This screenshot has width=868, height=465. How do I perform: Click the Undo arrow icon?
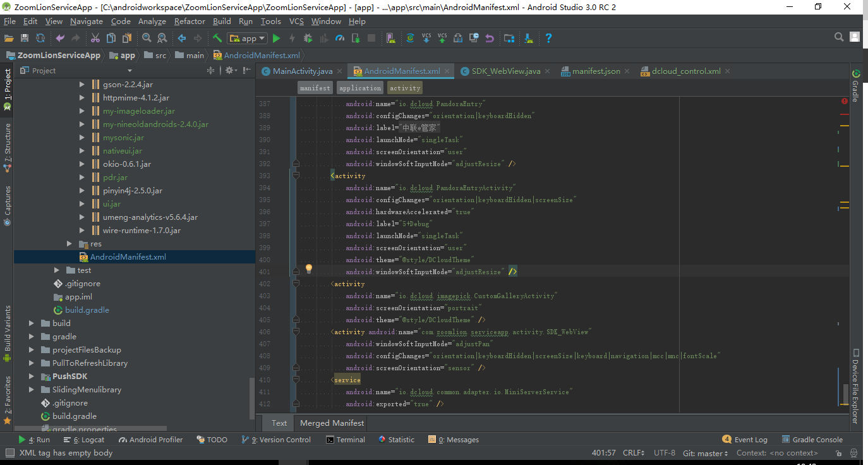click(x=60, y=39)
